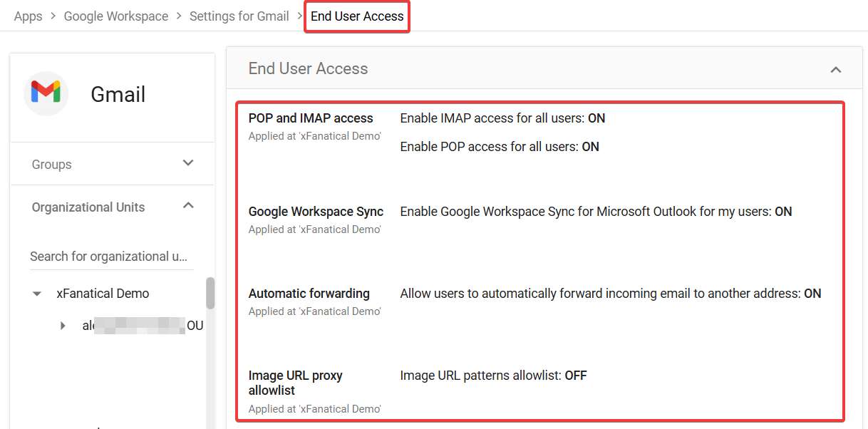
Task: Open Google Workspace Sync setting row
Action: point(539,219)
